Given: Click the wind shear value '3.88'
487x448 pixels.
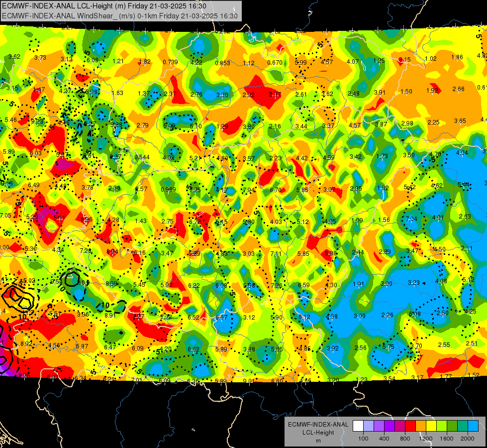Looking at the screenshot, I should pos(249,349).
